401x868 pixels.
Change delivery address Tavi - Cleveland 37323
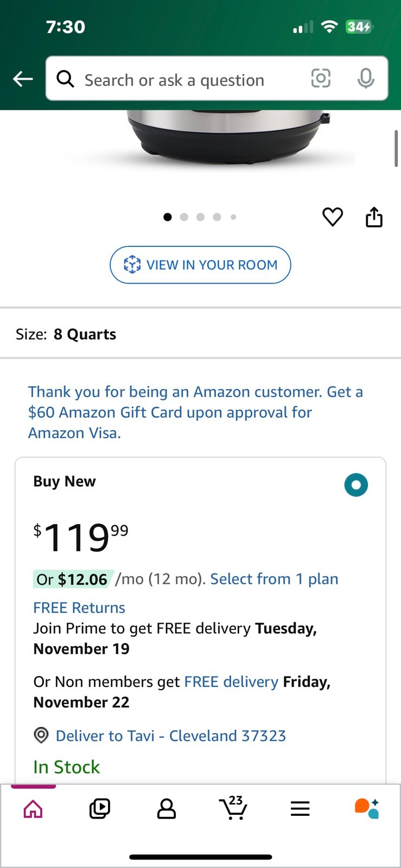click(x=170, y=736)
